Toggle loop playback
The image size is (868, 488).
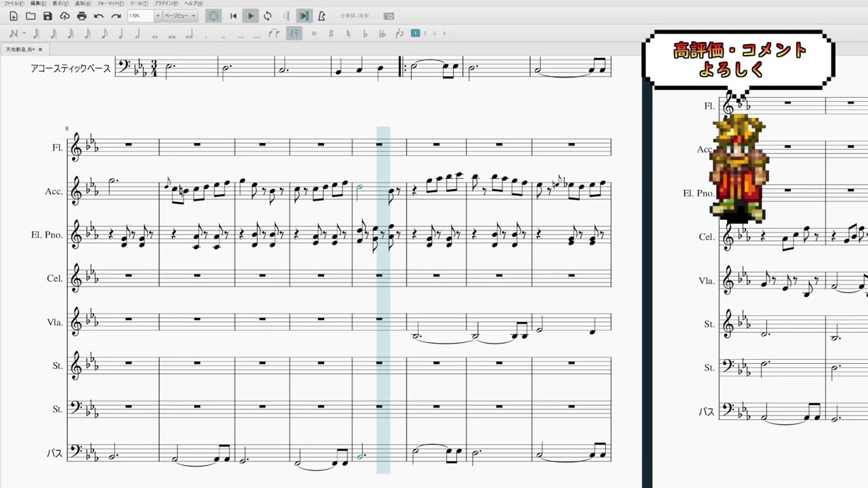(268, 16)
